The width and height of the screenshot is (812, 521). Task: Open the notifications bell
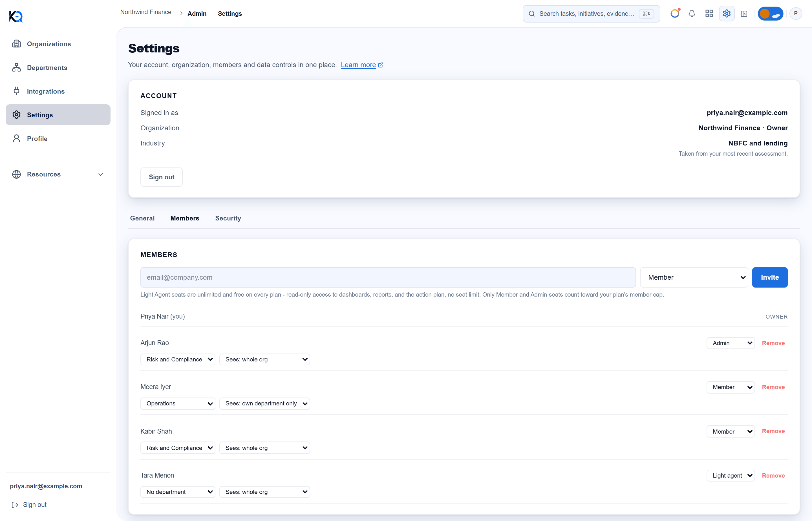(692, 14)
